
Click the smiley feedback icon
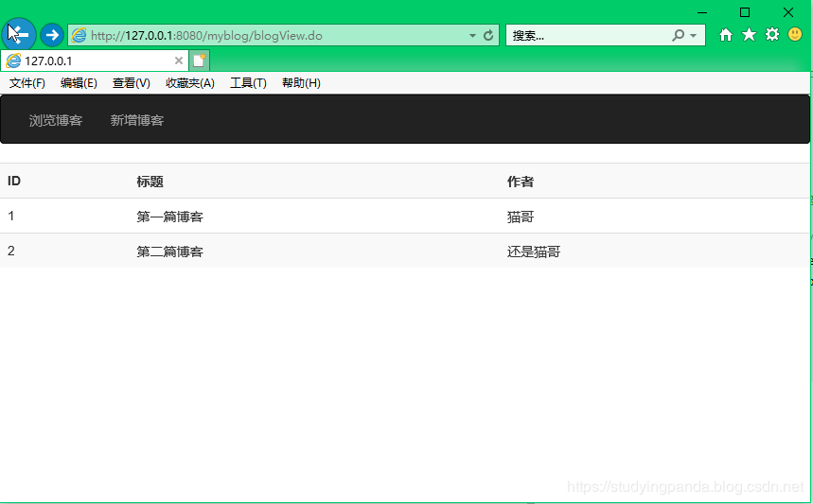(795, 35)
